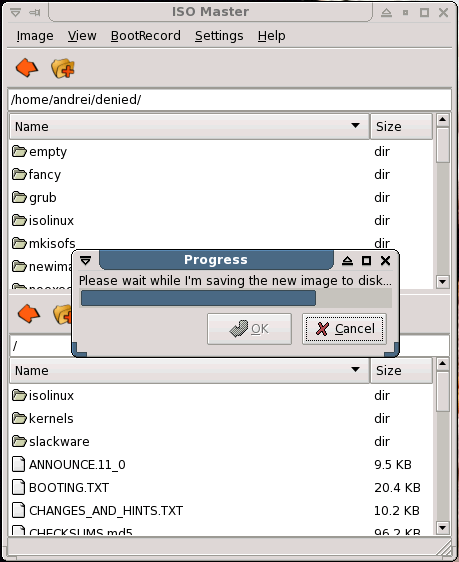
Task: Go back with the upper orange arrow
Action: coord(27,68)
